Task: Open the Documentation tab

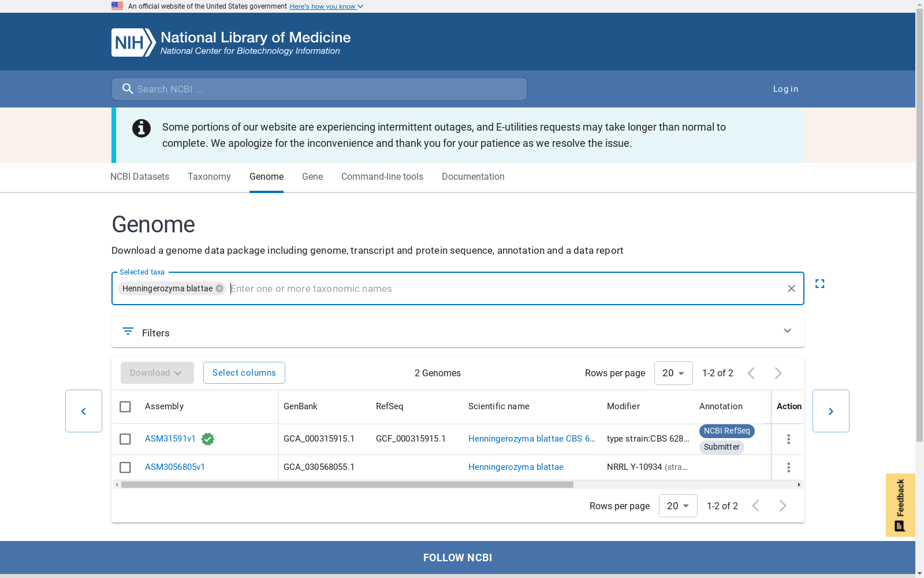Action: [473, 177]
